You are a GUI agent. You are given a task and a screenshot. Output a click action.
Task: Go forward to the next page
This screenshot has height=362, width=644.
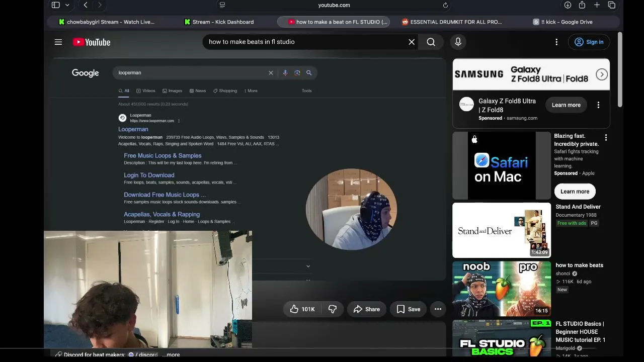(x=100, y=5)
